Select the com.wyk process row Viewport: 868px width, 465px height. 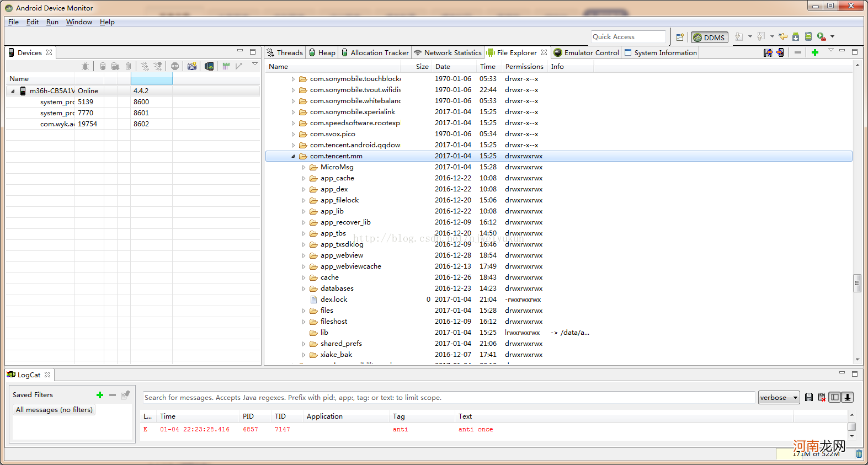[133, 124]
